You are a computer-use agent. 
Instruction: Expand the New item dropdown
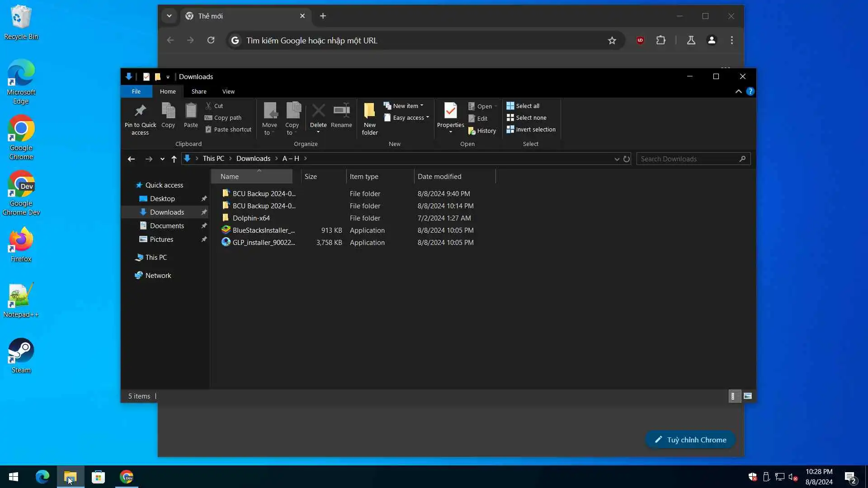tap(405, 106)
